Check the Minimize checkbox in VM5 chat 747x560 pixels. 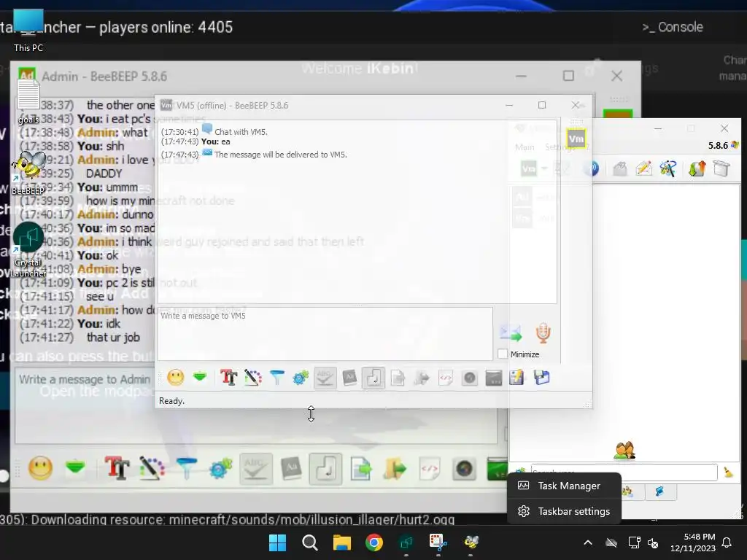tap(503, 354)
